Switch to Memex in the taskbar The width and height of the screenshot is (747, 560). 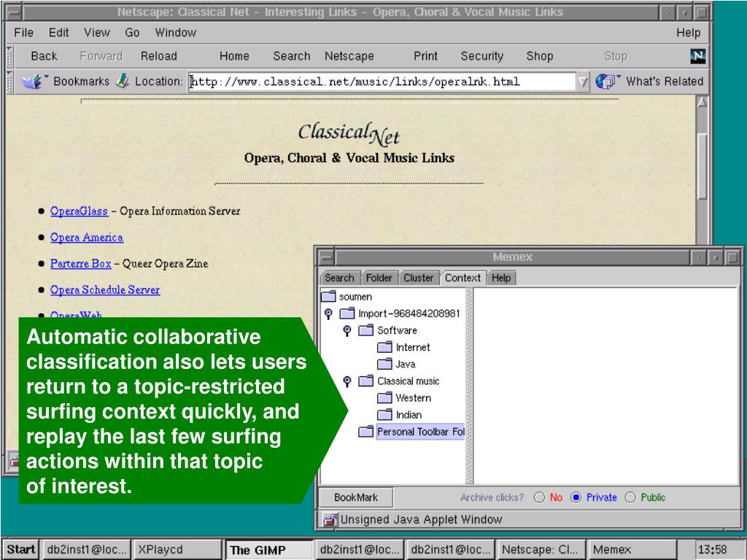point(632,550)
